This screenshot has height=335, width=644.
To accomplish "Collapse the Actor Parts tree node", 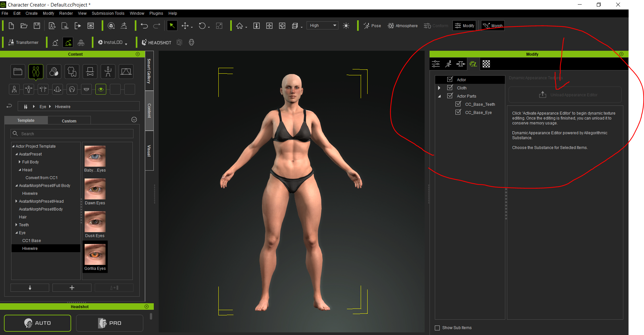I will [x=439, y=96].
